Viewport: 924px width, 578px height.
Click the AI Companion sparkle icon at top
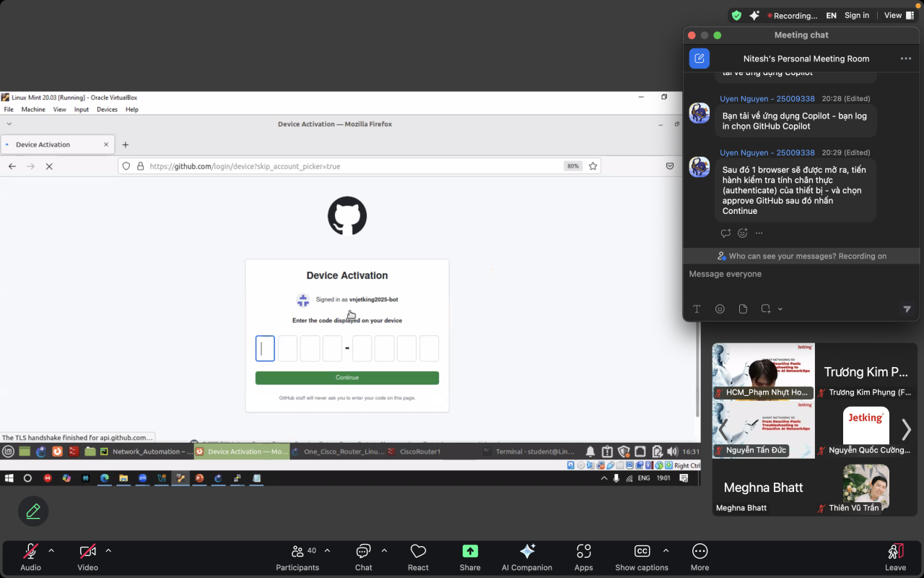point(754,15)
